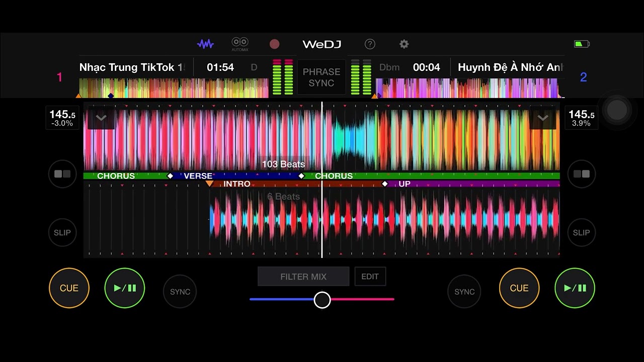Tap the '6 Beats' counter
This screenshot has height=362, width=644.
tap(283, 197)
